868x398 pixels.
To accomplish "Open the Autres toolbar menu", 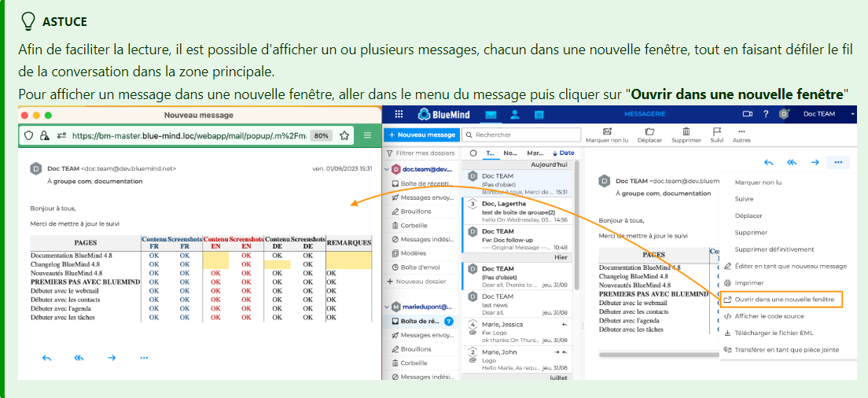I will 741,135.
